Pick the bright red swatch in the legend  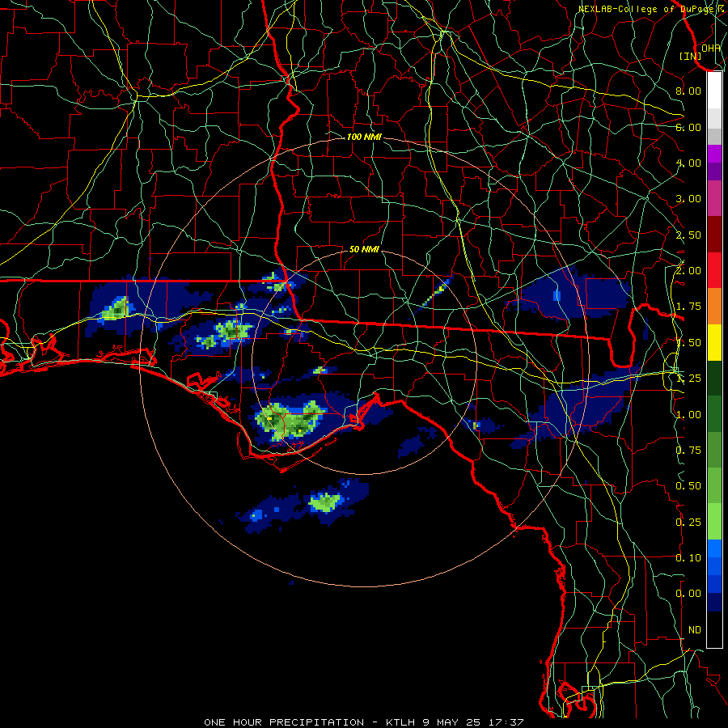[714, 270]
